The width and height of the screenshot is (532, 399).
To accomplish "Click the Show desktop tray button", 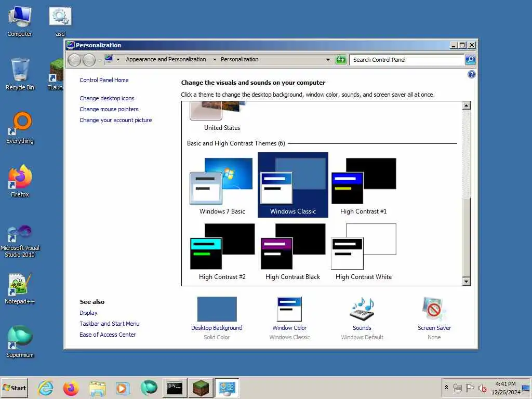I will [527, 388].
